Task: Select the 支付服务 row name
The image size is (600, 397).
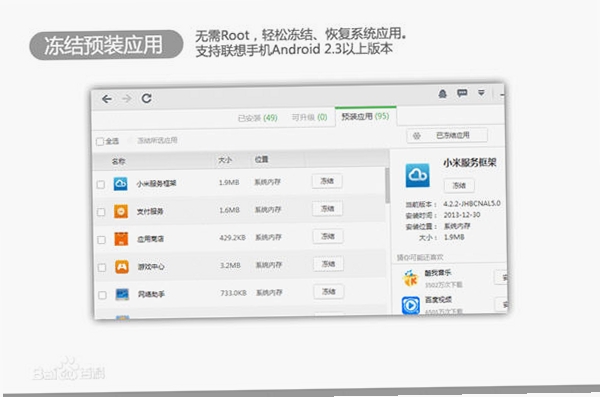Action: tap(150, 211)
